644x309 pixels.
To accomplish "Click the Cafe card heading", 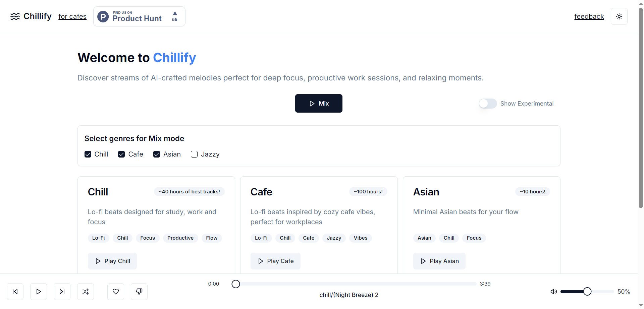I will coord(261,192).
